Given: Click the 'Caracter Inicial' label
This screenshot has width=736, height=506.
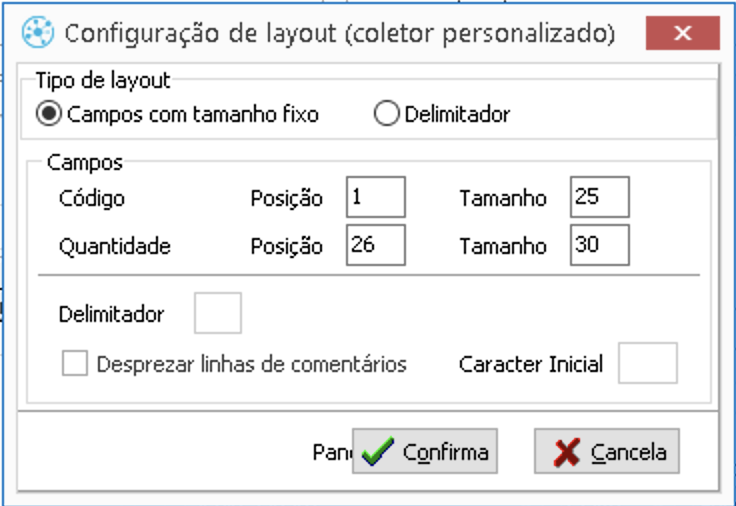Looking at the screenshot, I should [531, 364].
